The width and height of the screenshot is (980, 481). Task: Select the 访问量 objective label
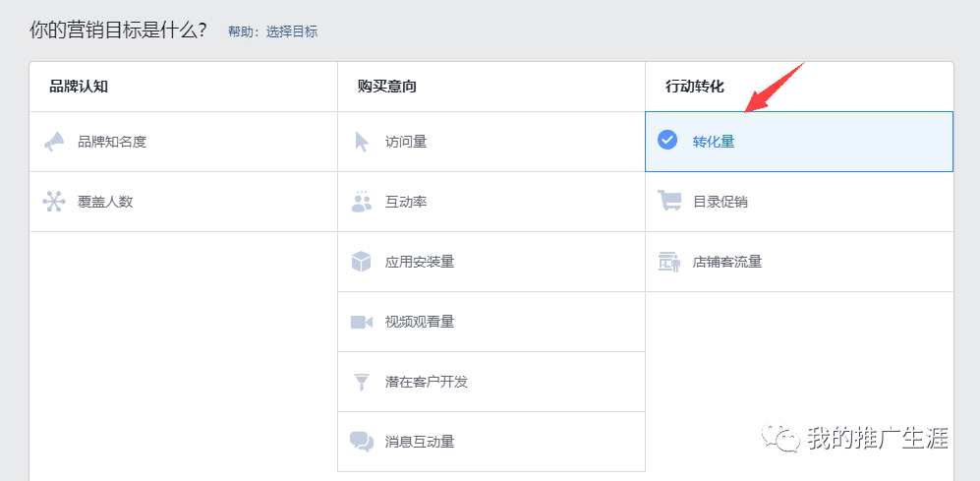[x=406, y=142]
